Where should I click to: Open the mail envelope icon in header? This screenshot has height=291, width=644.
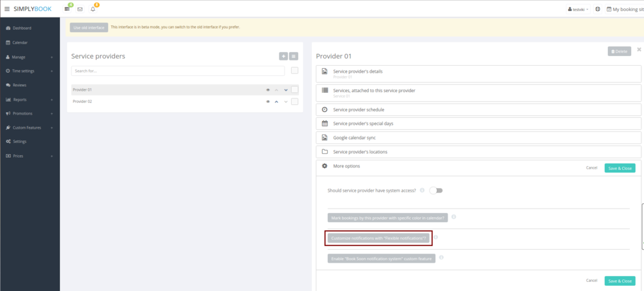pyautogui.click(x=80, y=9)
